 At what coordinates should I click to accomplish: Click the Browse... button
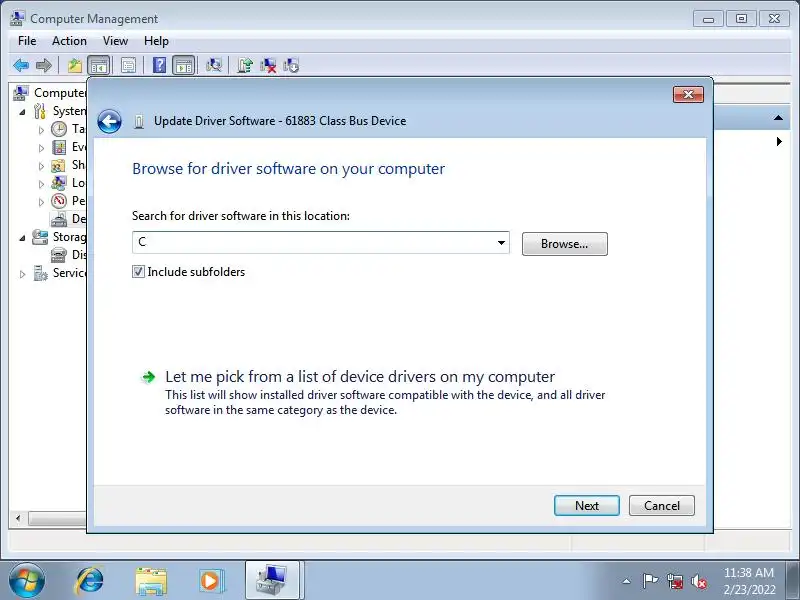(x=564, y=244)
